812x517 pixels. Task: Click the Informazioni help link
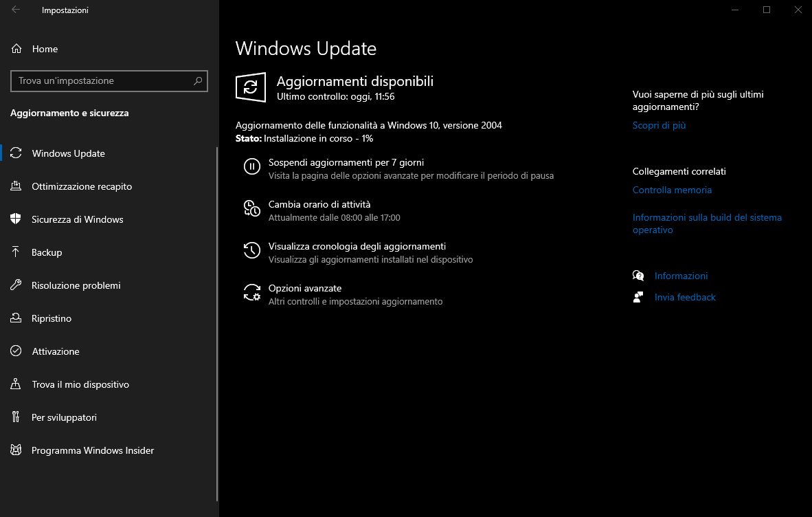681,276
